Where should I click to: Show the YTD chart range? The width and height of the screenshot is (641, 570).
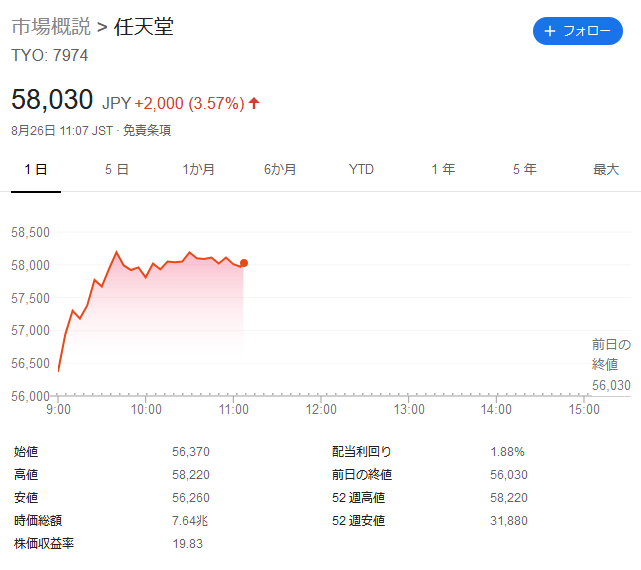click(361, 169)
